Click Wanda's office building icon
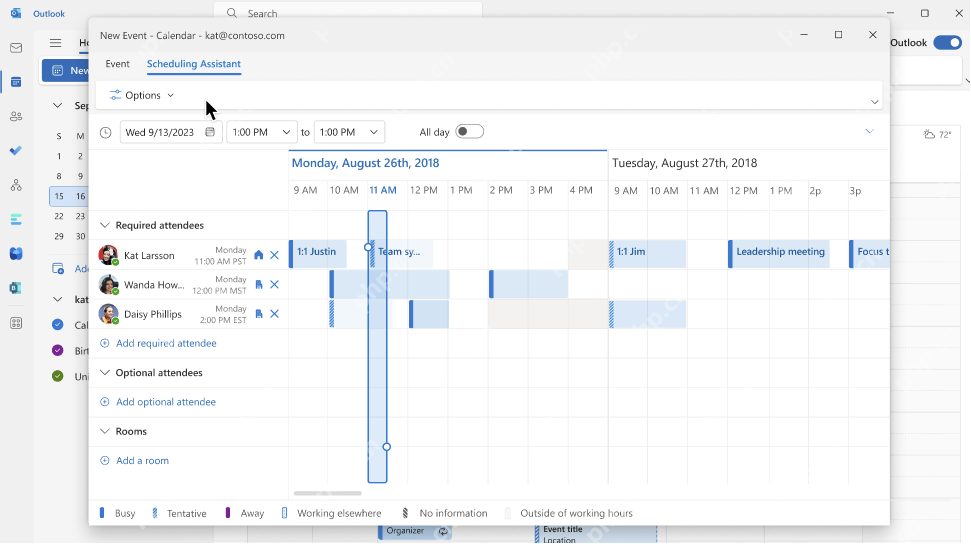 tap(259, 284)
